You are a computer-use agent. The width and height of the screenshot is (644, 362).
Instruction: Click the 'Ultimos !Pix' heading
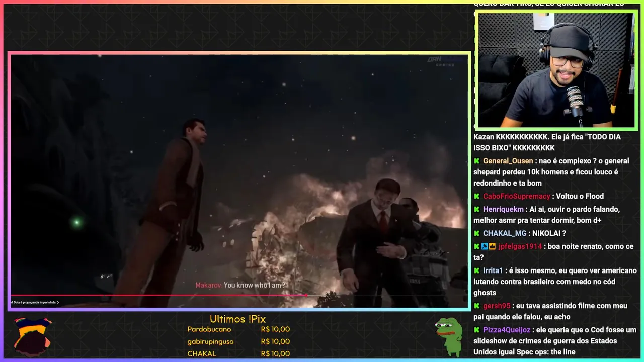click(x=237, y=319)
